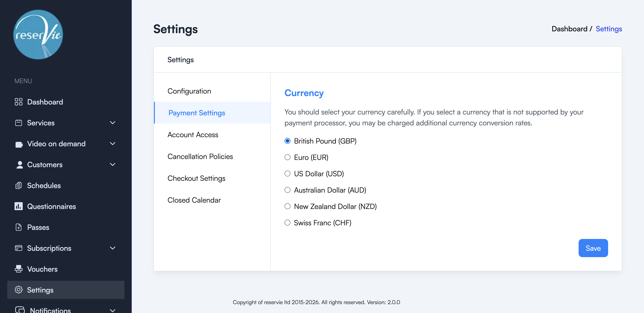Select the Settings gear icon

(18, 290)
